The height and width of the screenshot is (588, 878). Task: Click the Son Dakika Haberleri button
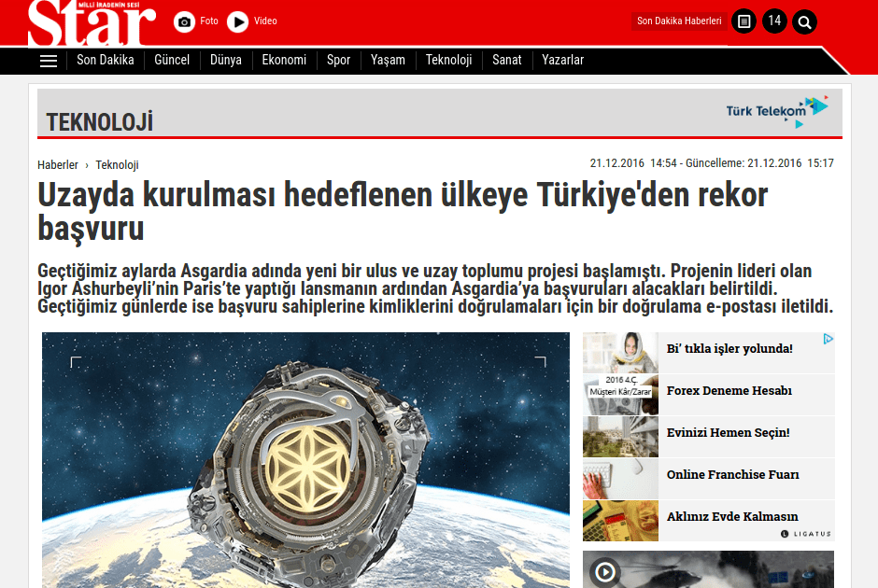[679, 21]
